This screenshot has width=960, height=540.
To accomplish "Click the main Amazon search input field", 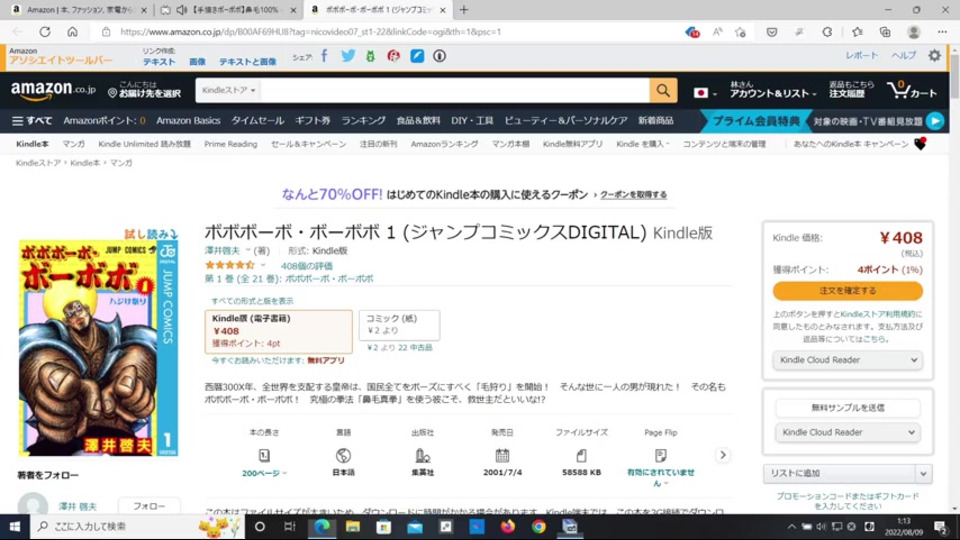I will coord(455,91).
